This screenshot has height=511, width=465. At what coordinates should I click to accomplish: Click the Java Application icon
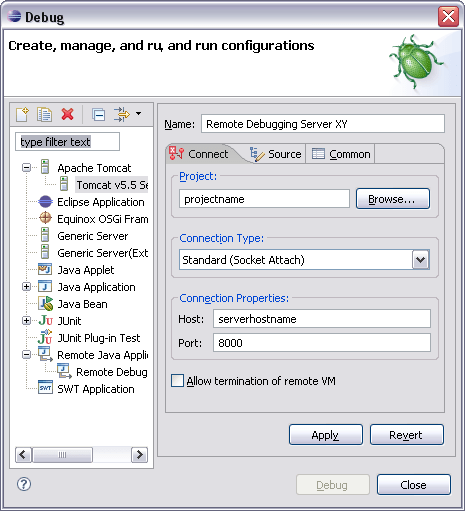point(45,286)
